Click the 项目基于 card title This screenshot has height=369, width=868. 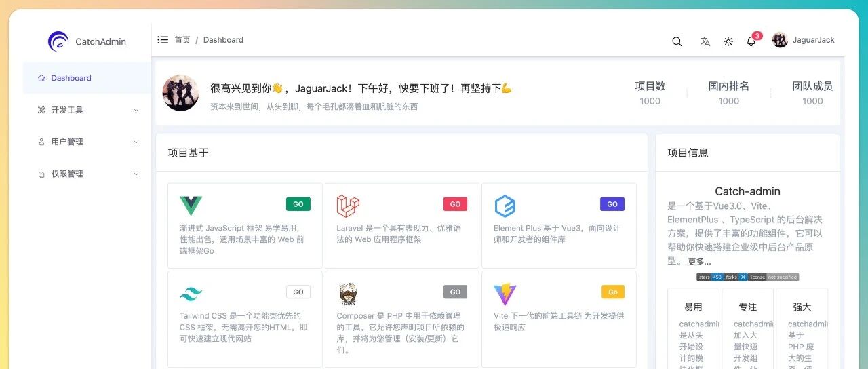tap(189, 153)
